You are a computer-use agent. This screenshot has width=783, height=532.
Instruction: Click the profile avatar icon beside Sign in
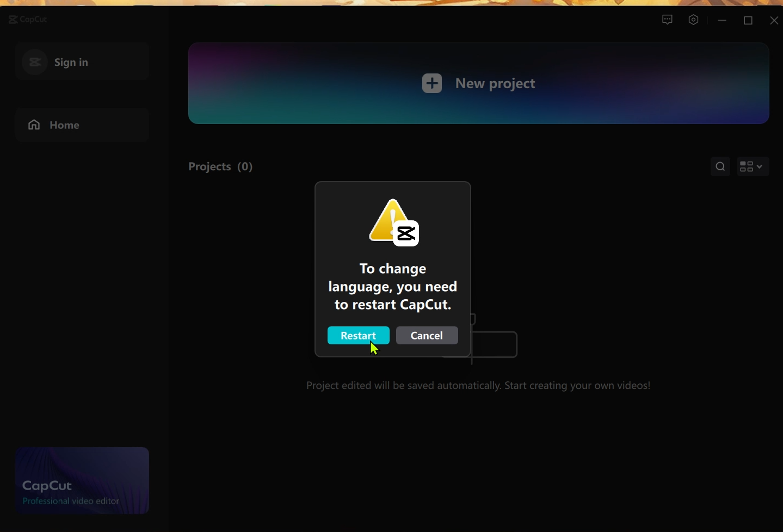tap(35, 62)
